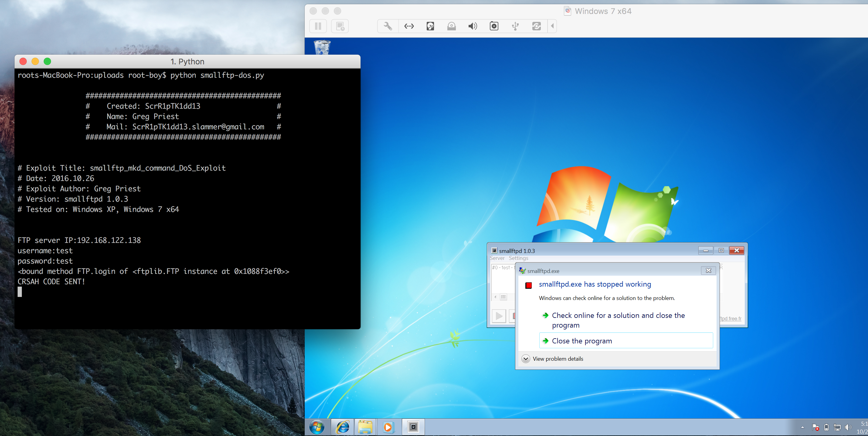Image resolution: width=868 pixels, height=436 pixels.
Task: Click the camera device icon in VM toolbar
Action: pyautogui.click(x=494, y=26)
